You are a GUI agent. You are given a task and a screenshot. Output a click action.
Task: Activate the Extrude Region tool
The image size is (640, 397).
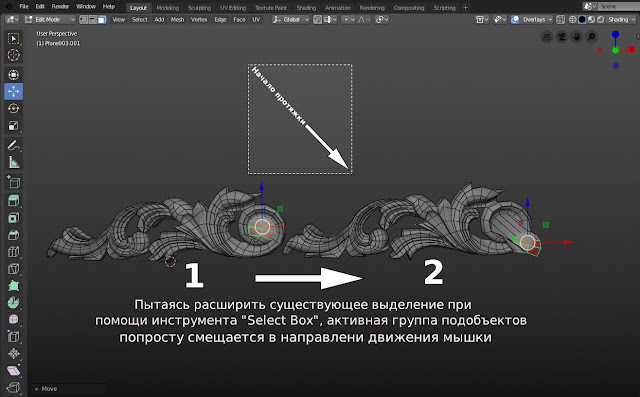(13, 200)
